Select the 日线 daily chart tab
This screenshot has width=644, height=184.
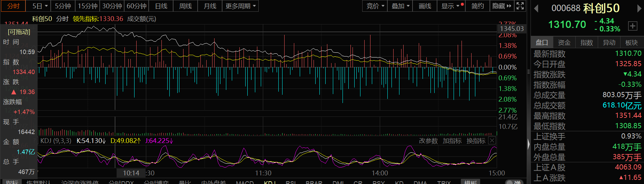(x=161, y=6)
